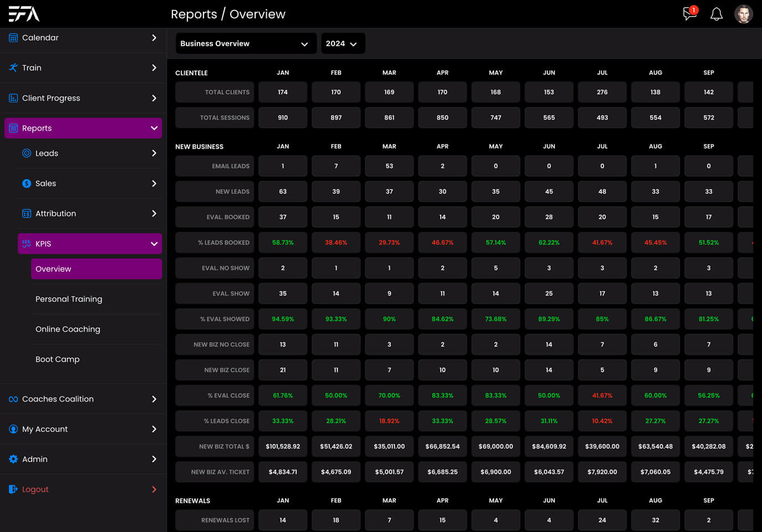Click the Train runner icon
Screen dimensions: 762x532
pyautogui.click(x=13, y=68)
